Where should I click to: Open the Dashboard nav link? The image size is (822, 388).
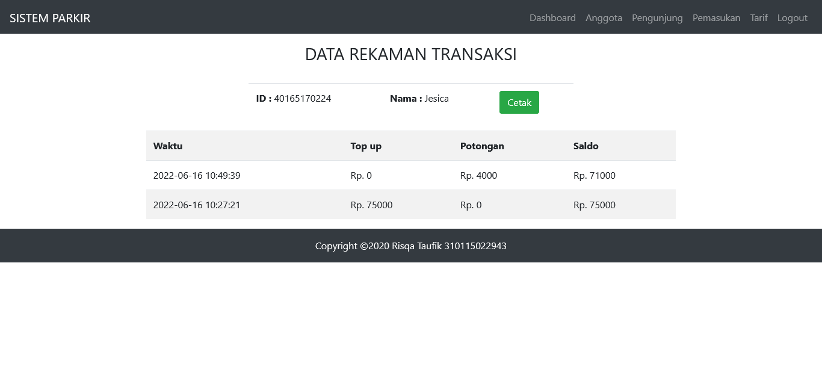[552, 18]
